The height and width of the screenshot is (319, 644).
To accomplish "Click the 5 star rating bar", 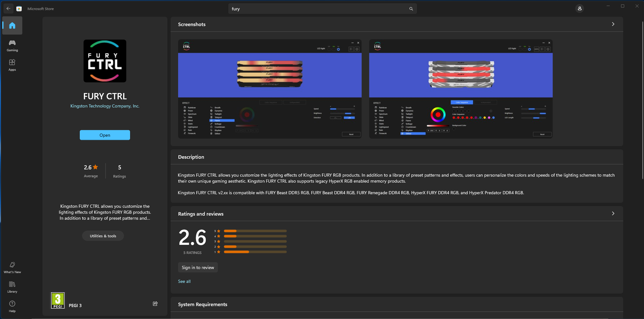I will point(255,231).
